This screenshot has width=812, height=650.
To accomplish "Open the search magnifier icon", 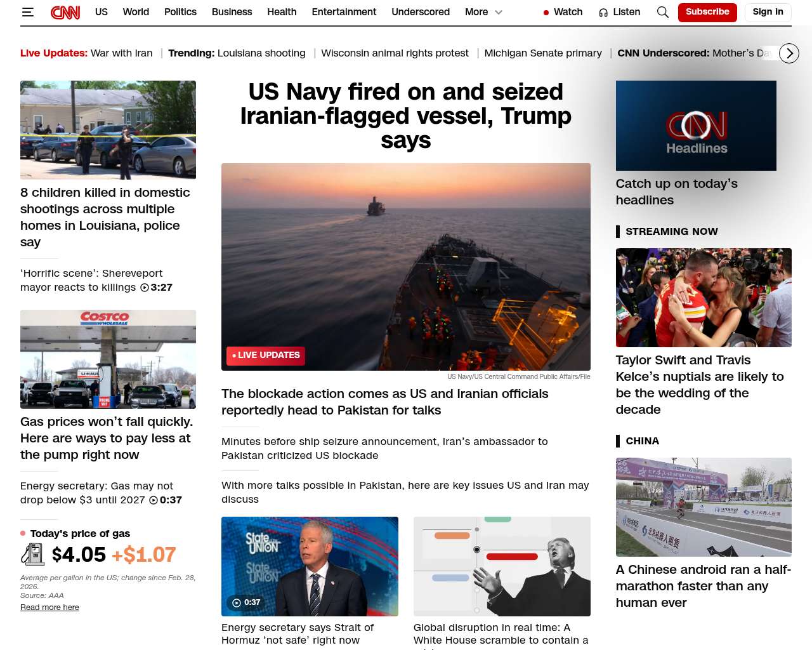I will pos(662,12).
